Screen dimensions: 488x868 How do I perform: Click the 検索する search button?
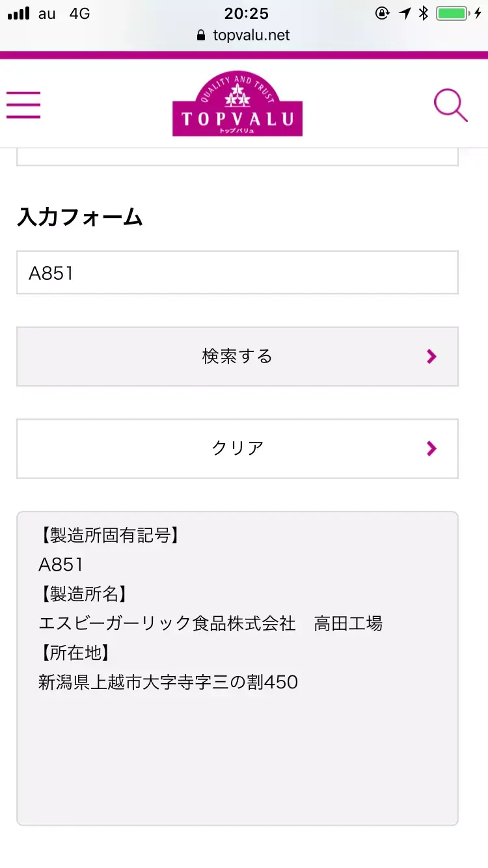(237, 357)
